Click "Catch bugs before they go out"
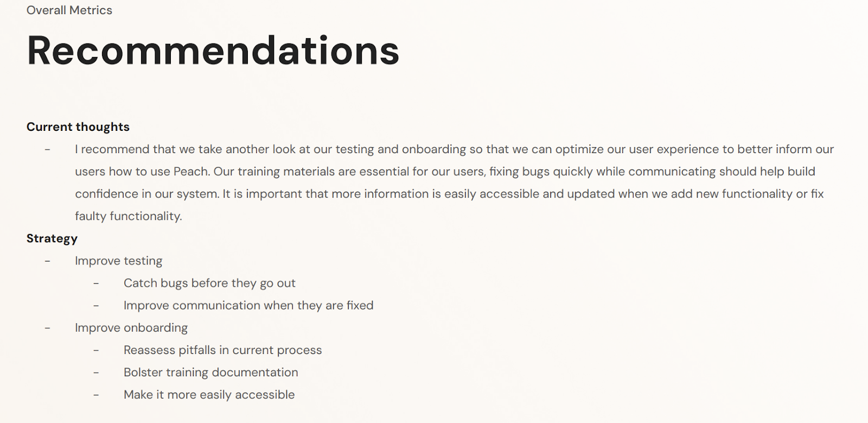This screenshot has width=868, height=423. [209, 283]
